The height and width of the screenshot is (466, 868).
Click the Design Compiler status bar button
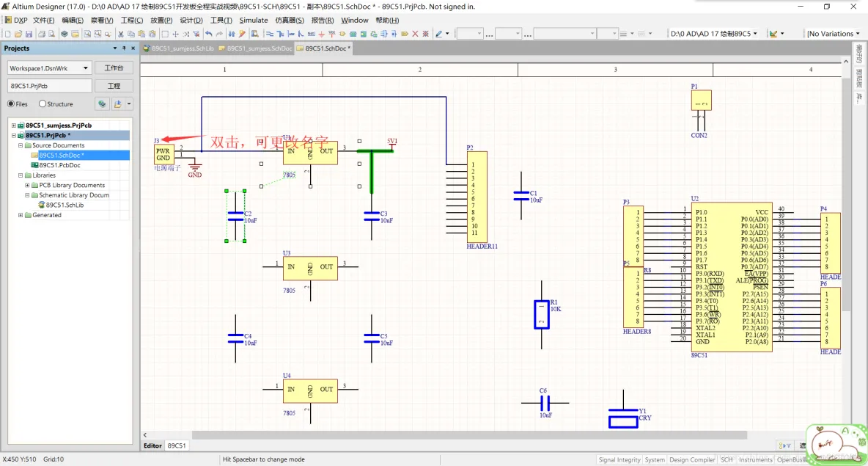pyautogui.click(x=692, y=460)
